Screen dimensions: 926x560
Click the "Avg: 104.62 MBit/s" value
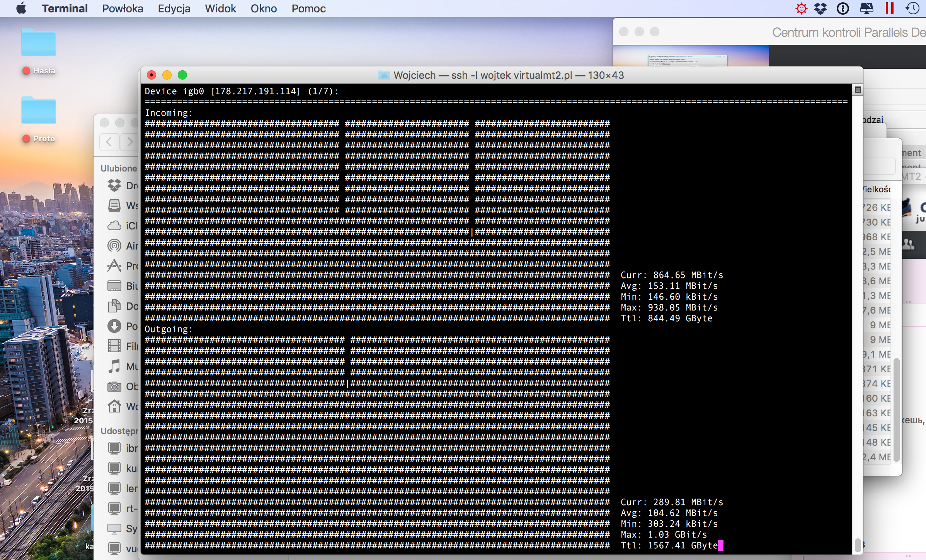point(669,513)
